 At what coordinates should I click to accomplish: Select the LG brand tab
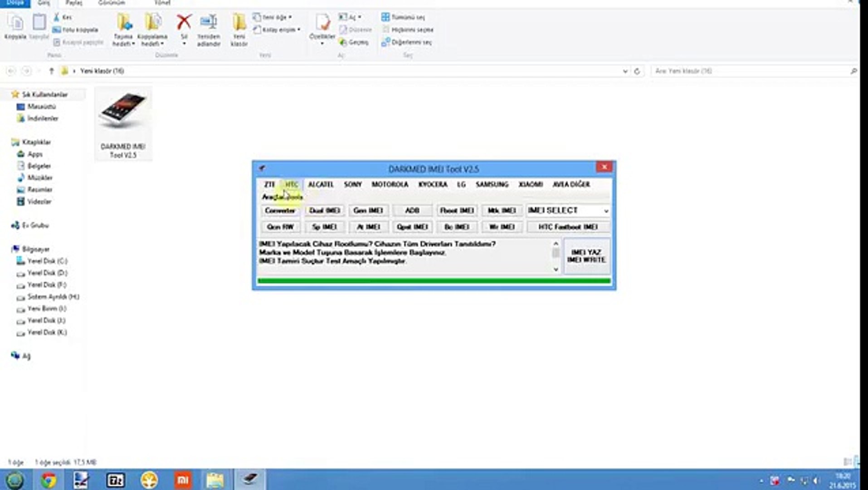click(x=461, y=184)
